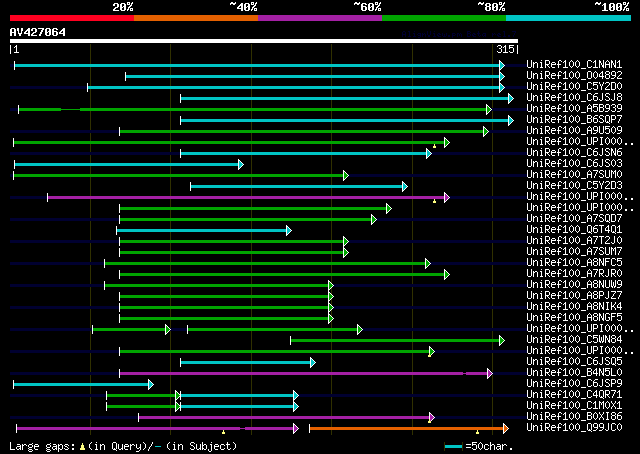The image size is (640, 454).
Task: Open the UniRef100_Q99JC0 hit label
Action: (574, 428)
